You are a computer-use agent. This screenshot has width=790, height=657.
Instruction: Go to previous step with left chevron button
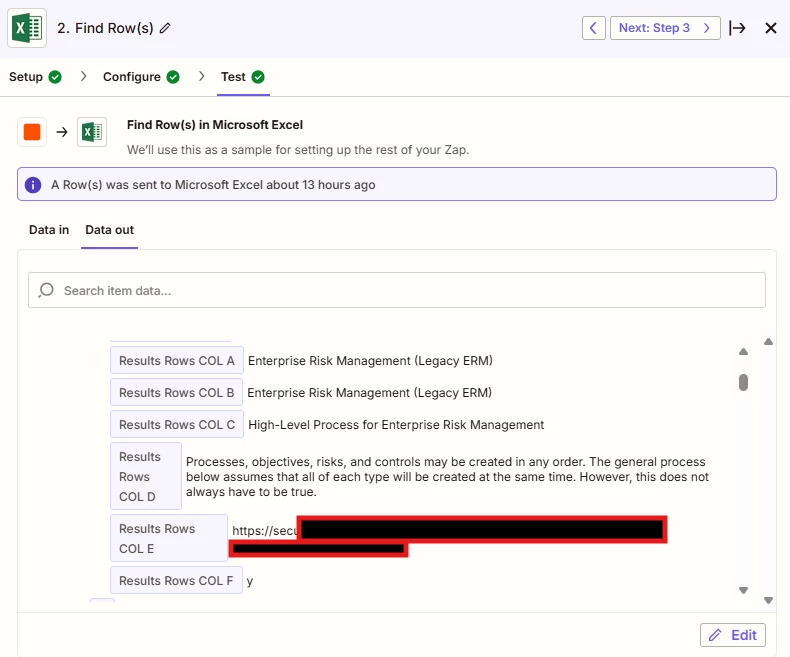[594, 28]
